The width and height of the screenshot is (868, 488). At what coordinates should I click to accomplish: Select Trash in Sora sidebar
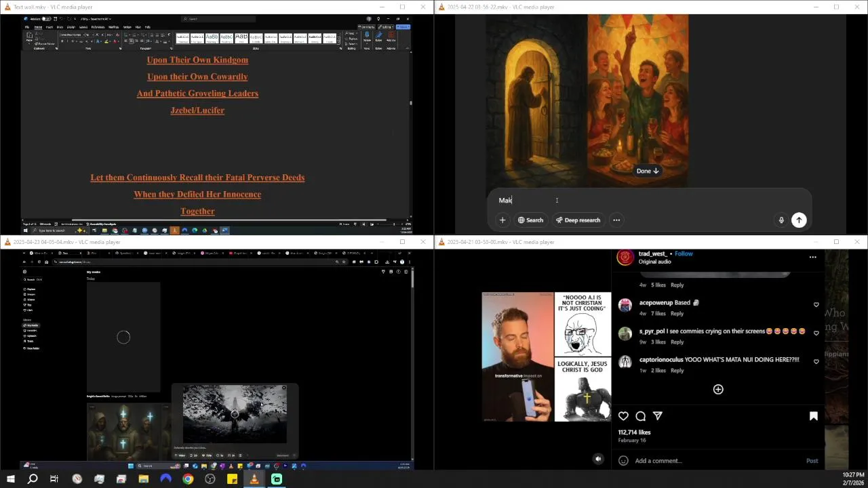[29, 341]
